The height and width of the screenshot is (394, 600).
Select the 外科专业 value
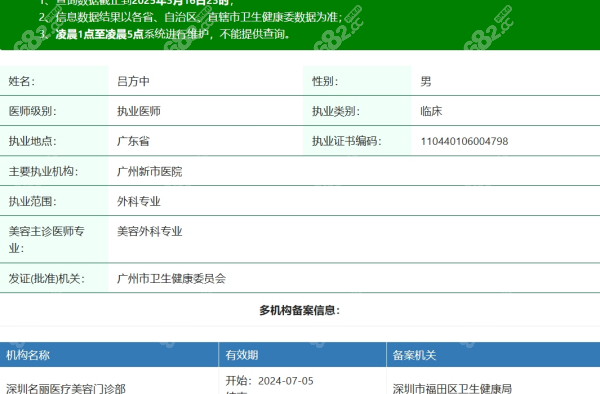(139, 201)
